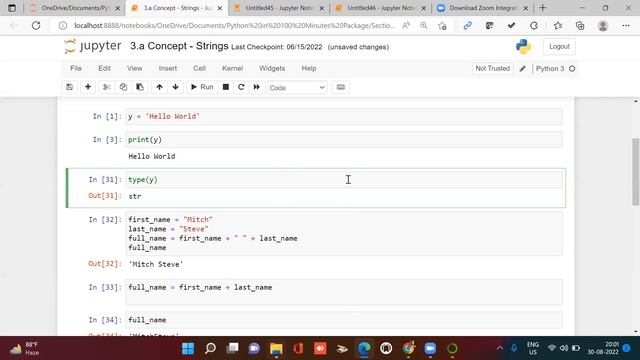
Task: Open the tab actions menu icon
Action: pyautogui.click(x=12, y=8)
